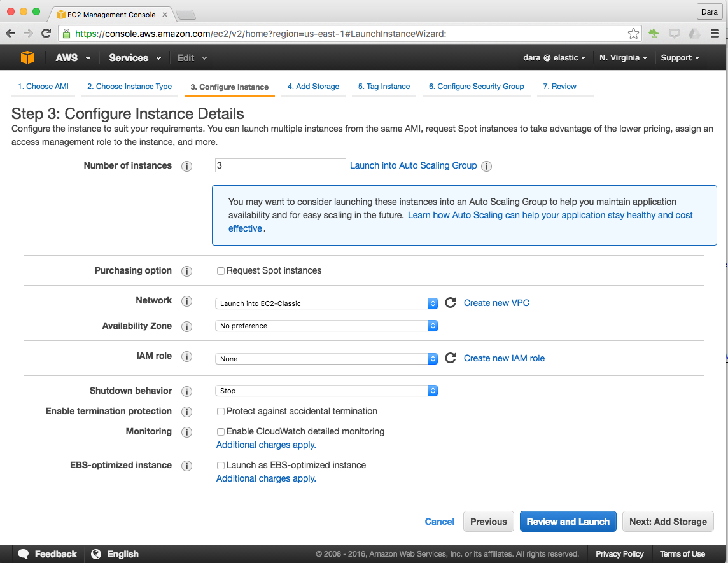
Task: Click the browser address bar URL
Action: [x=260, y=34]
